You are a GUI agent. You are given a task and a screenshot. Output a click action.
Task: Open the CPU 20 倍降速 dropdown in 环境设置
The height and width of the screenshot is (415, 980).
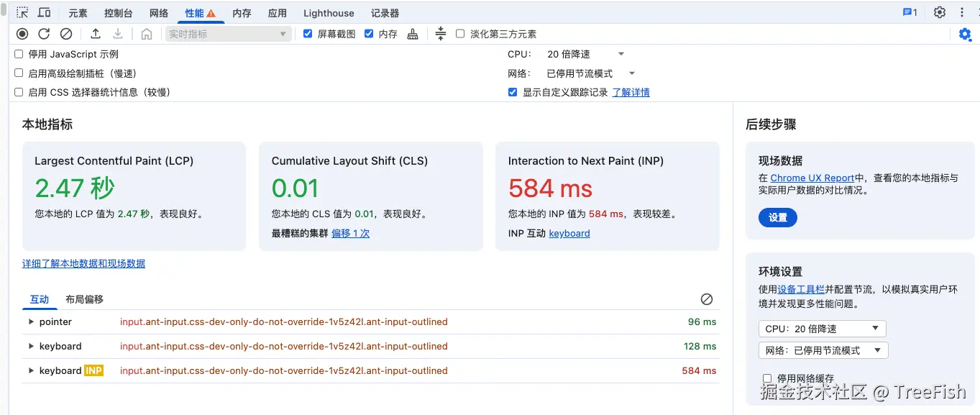tap(823, 329)
